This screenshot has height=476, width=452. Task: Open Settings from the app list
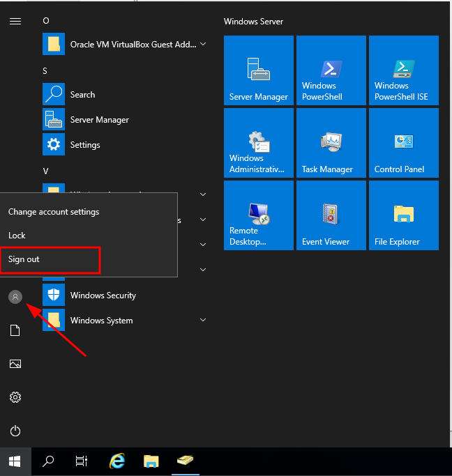click(85, 145)
